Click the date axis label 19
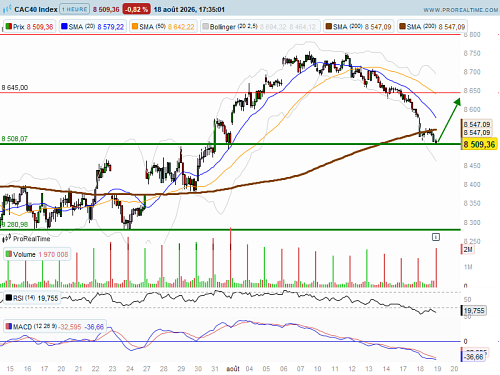This screenshot has width=500, height=375. (437, 369)
